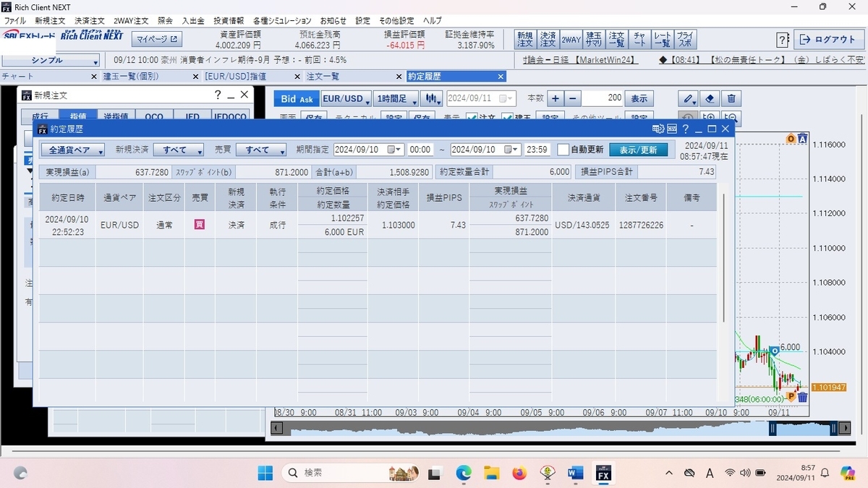Toggle the 自動更新 checkbox
This screenshot has height=488, width=868.
pos(563,150)
